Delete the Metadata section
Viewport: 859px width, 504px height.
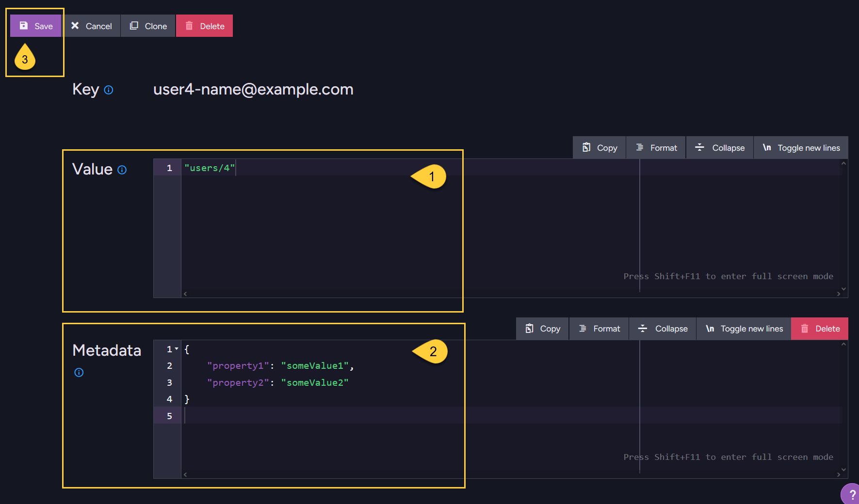coord(820,329)
